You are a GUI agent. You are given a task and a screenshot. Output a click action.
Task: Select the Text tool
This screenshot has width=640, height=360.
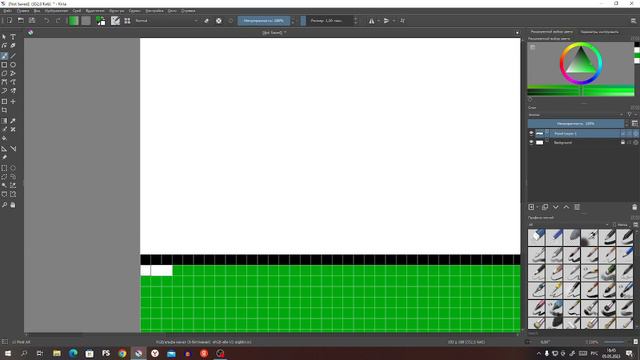click(13, 37)
